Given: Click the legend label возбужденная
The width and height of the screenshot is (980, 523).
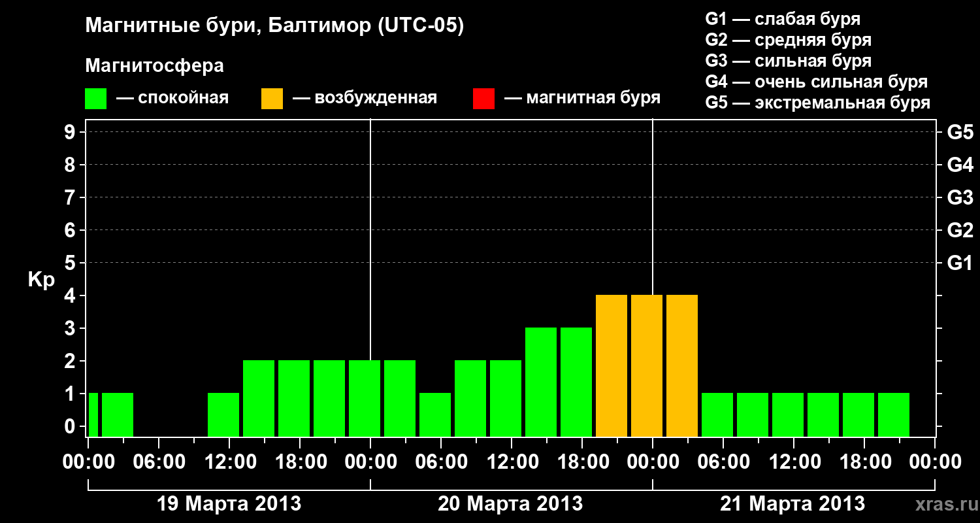Looking at the screenshot, I should 376,99.
